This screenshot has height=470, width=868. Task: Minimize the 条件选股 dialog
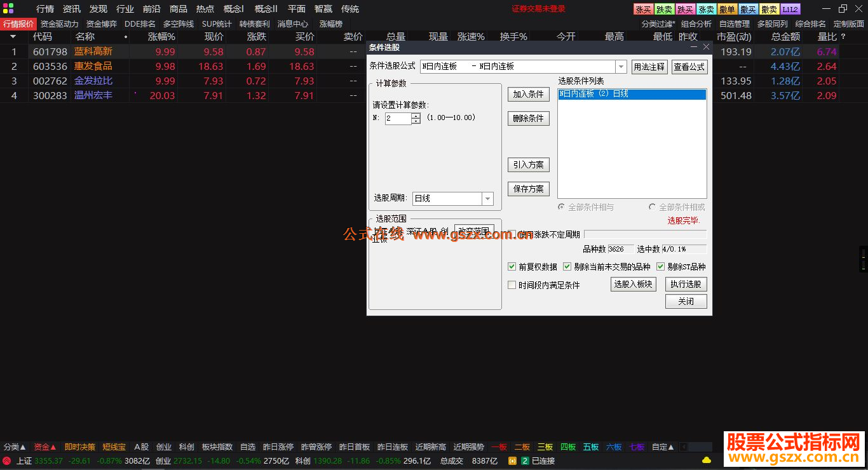tap(694, 47)
